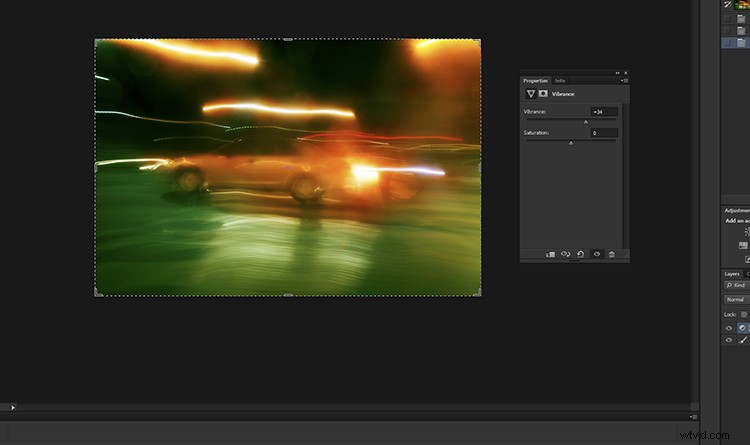
Task: Open the Layers tab
Action: [732, 274]
